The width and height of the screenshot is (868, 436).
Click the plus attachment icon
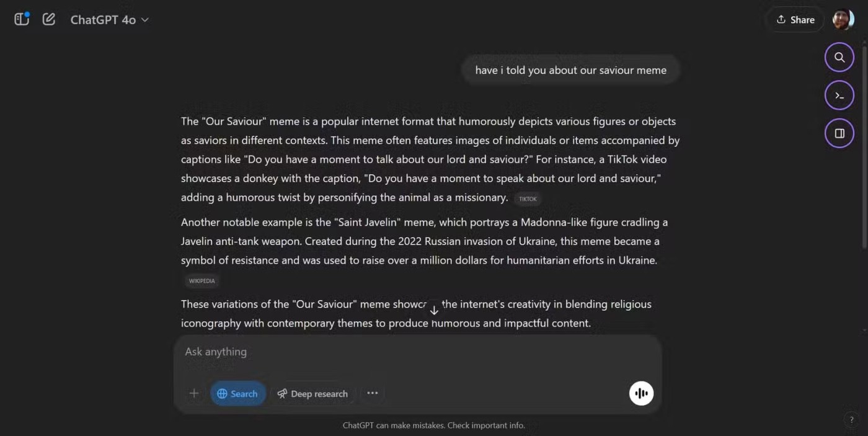tap(194, 393)
